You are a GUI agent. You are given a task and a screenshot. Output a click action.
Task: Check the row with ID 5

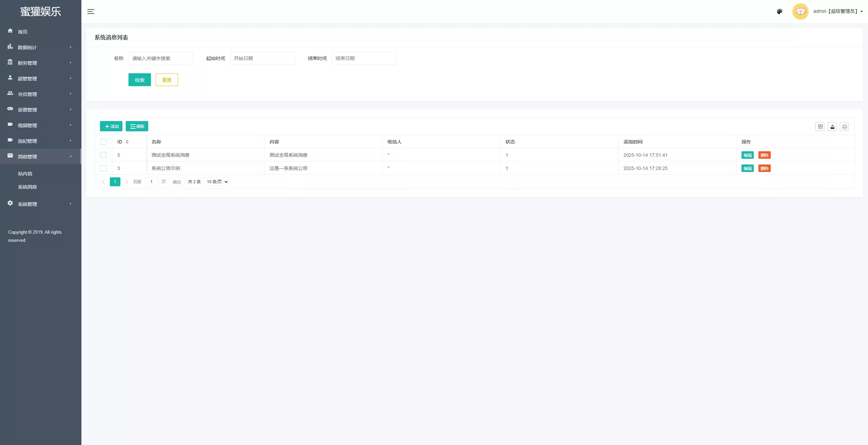tap(103, 155)
